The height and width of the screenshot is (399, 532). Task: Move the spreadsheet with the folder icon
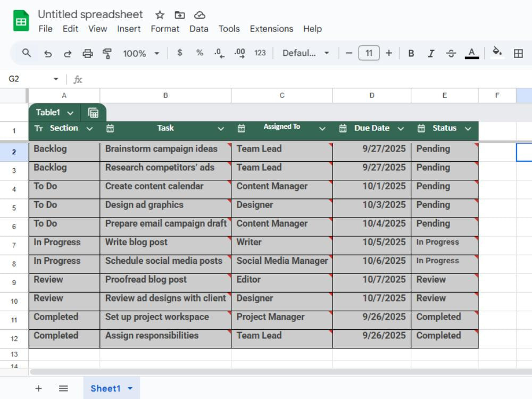point(179,15)
